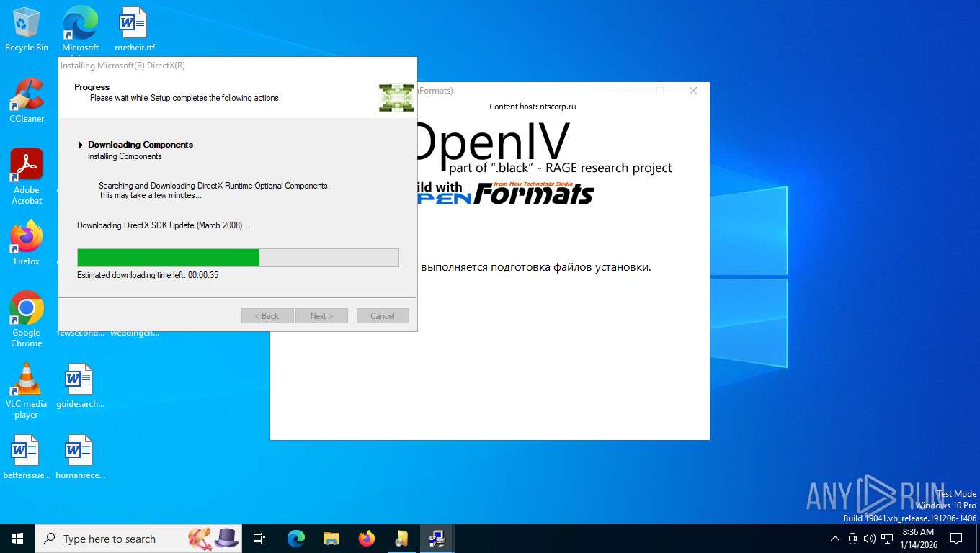Click the DirectX logo in the Setup header

[x=396, y=97]
